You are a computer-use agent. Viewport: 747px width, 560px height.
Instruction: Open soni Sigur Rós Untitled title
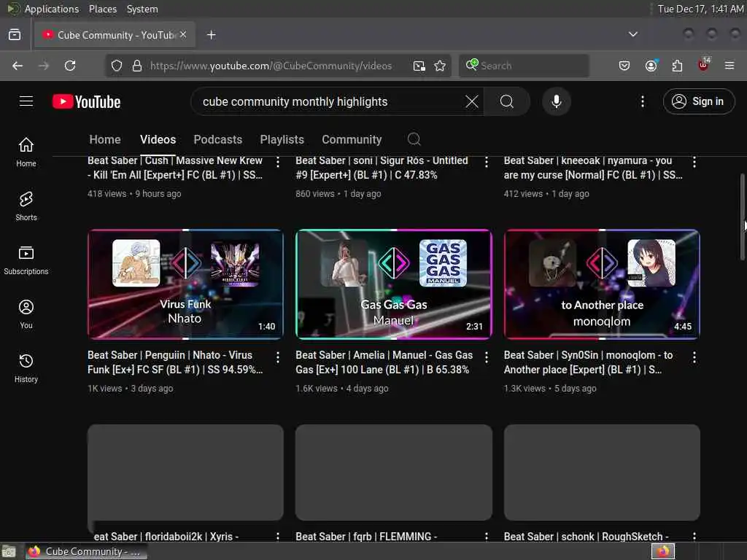point(382,168)
